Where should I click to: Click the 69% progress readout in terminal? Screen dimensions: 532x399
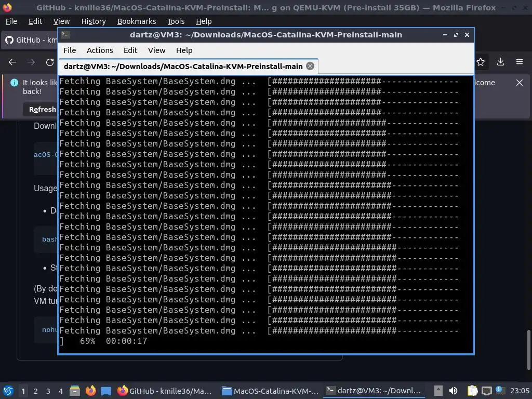tap(87, 341)
